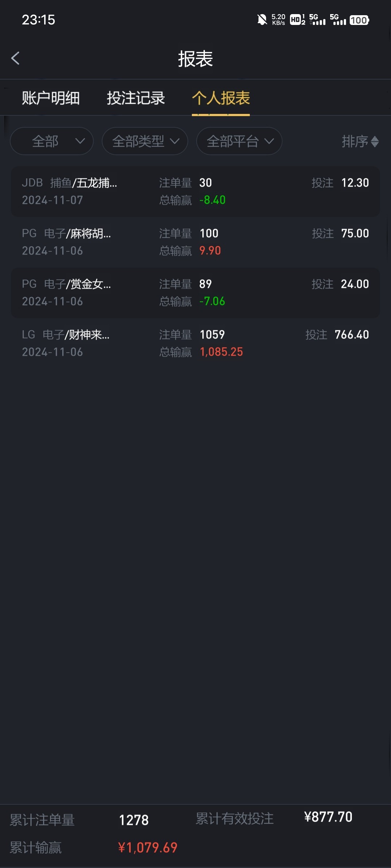Open the LG 财神来 record row
Viewport: 391px width, 868px height.
tap(195, 344)
